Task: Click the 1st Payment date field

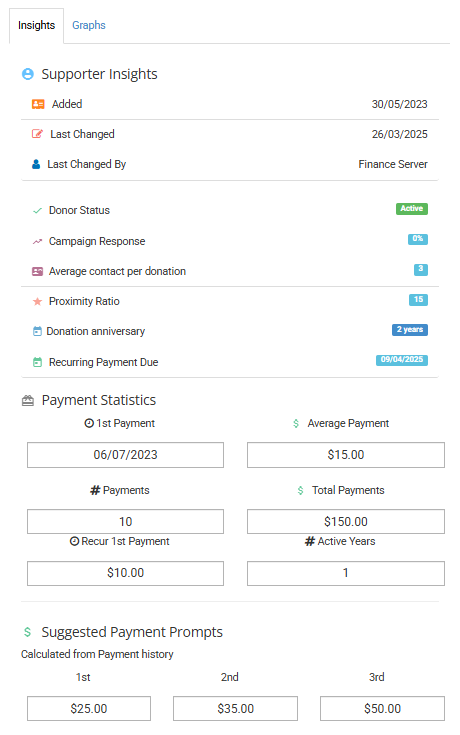Action: pyautogui.click(x=125, y=455)
